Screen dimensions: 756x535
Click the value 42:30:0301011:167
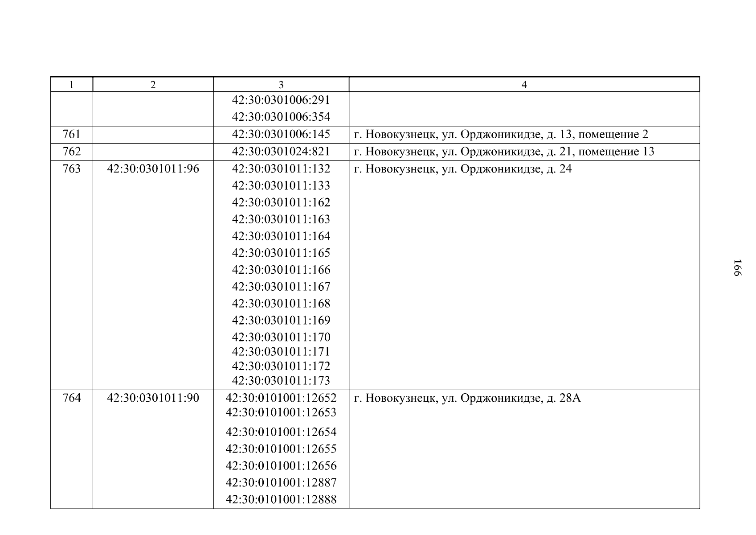[281, 287]
